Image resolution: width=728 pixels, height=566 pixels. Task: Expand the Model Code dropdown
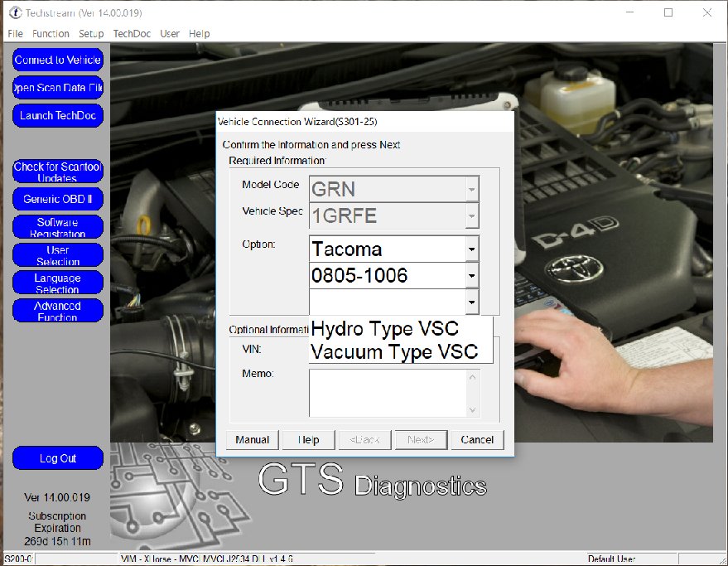tap(472, 189)
